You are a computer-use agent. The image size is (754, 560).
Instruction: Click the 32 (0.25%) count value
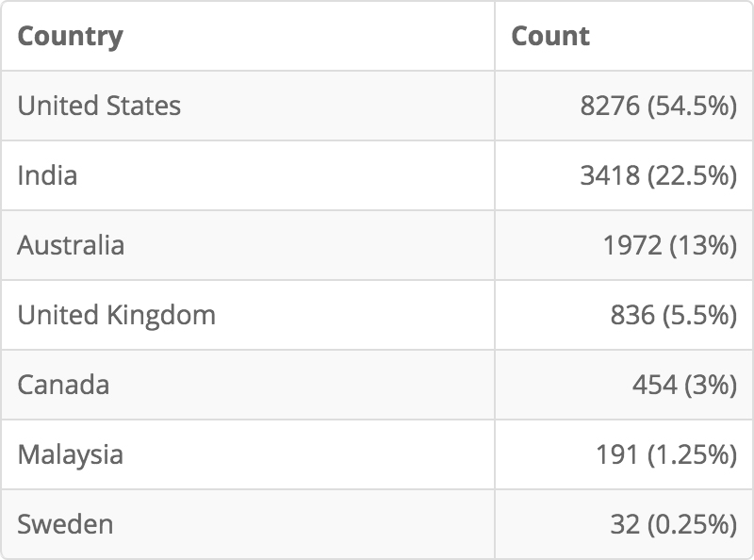tap(674, 524)
